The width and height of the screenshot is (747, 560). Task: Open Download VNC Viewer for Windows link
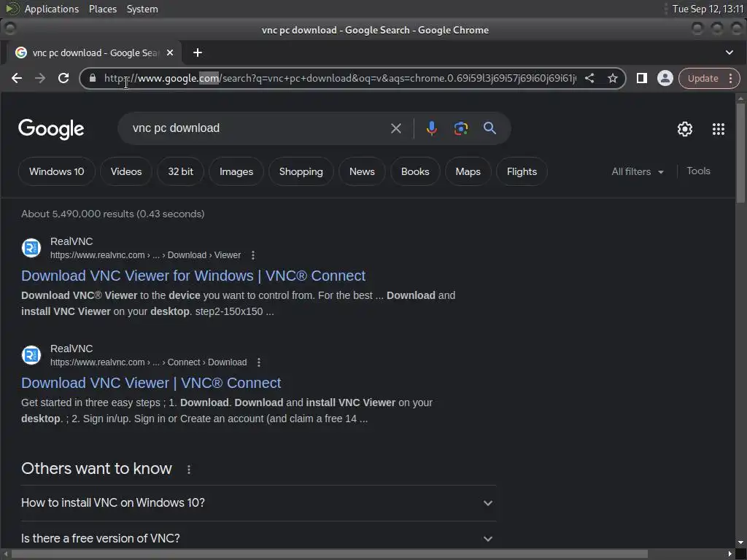pyautogui.click(x=193, y=276)
